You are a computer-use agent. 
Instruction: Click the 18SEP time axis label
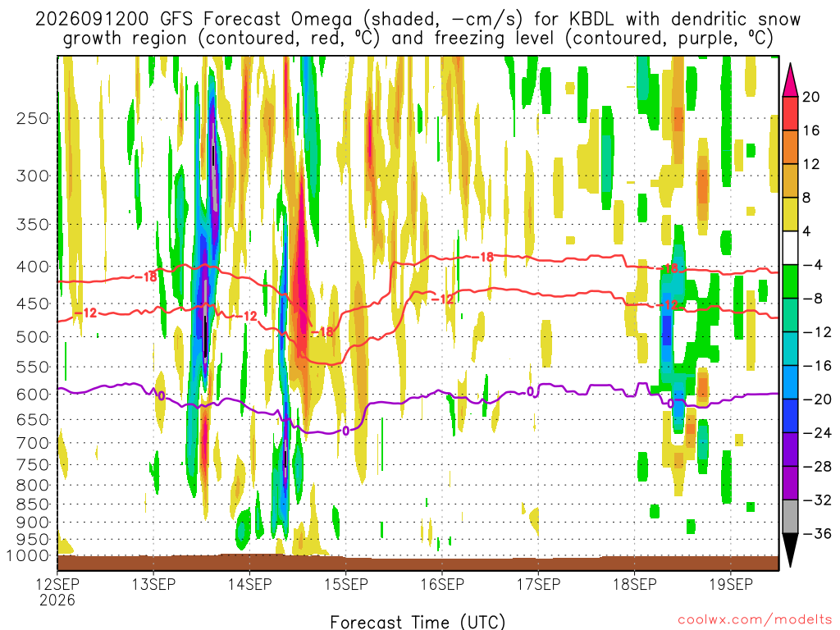coord(635,584)
